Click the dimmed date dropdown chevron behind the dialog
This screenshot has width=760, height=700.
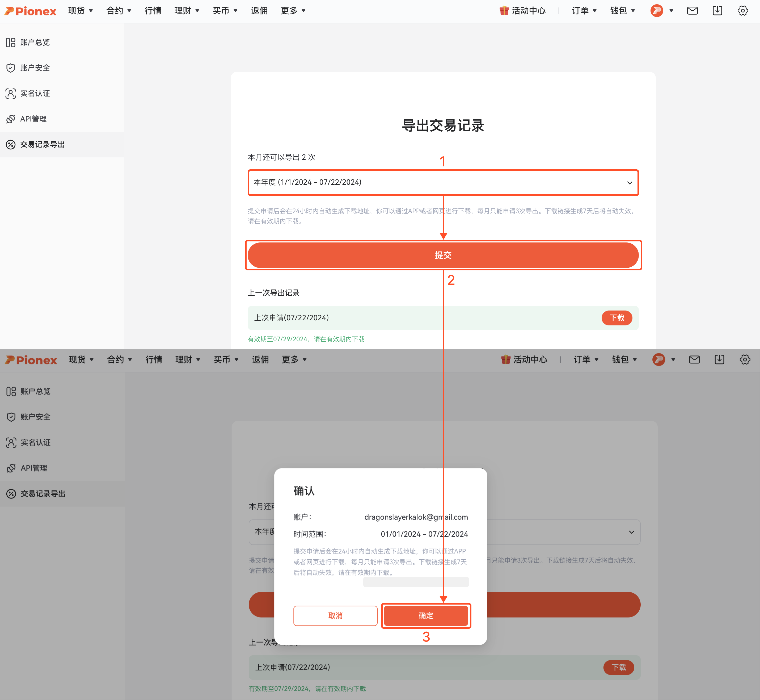pyautogui.click(x=631, y=532)
